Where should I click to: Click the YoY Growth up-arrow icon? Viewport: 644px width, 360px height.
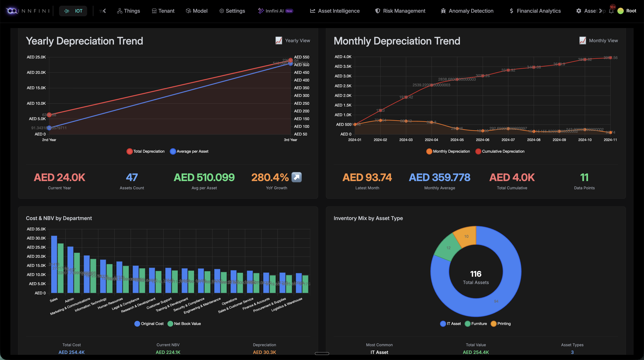(296, 177)
